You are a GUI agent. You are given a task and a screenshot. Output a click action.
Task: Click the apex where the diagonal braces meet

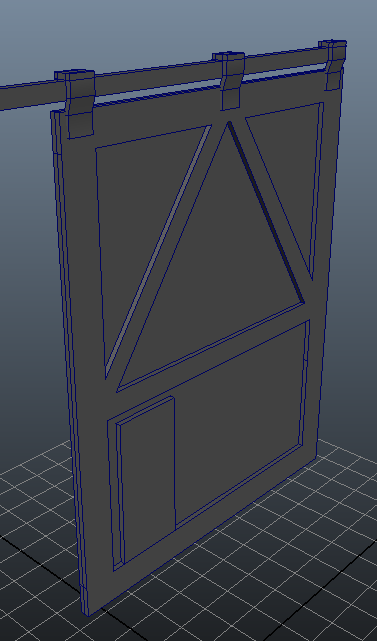click(x=229, y=123)
